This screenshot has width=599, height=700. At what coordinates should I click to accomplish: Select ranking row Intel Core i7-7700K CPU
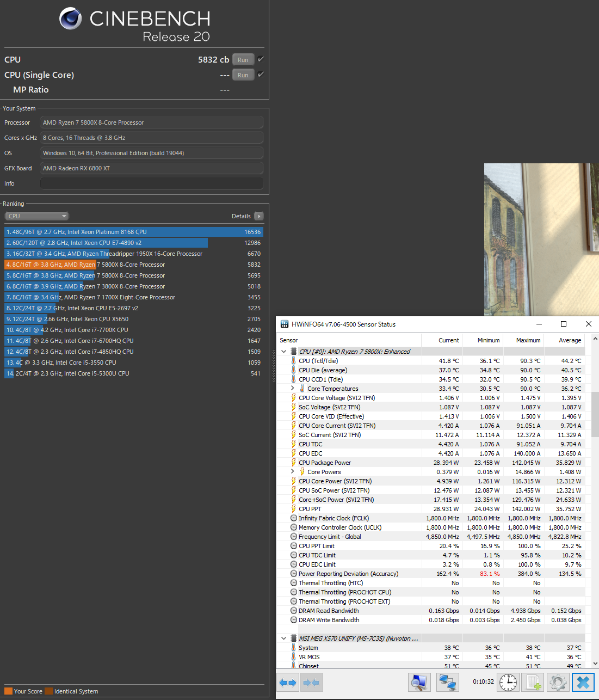(x=133, y=330)
